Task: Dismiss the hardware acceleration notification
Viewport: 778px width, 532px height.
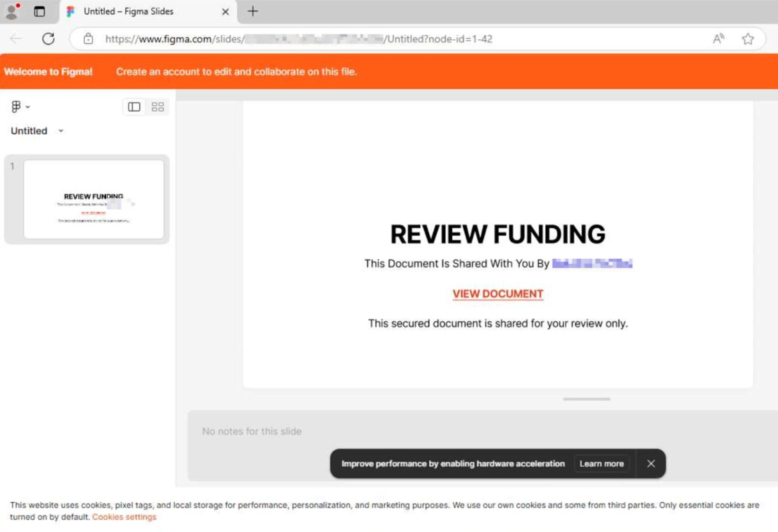Action: [651, 463]
